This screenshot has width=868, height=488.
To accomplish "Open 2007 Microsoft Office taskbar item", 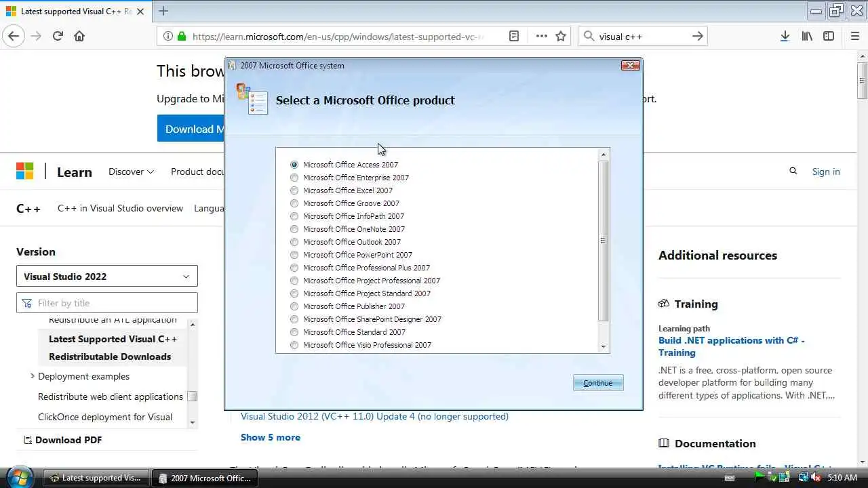I will click(x=204, y=478).
